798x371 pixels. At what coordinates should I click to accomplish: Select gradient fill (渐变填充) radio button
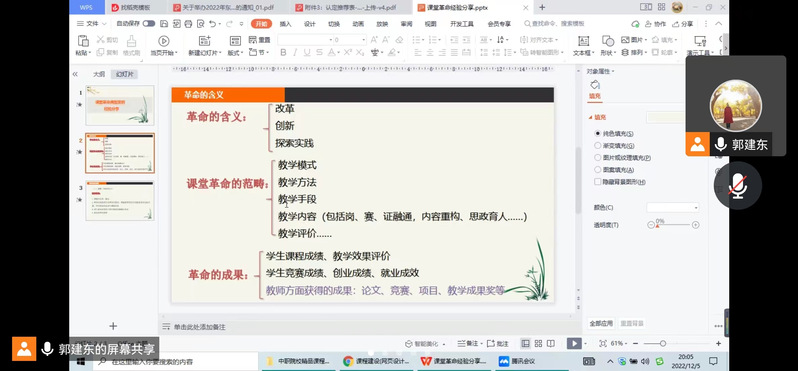click(597, 146)
